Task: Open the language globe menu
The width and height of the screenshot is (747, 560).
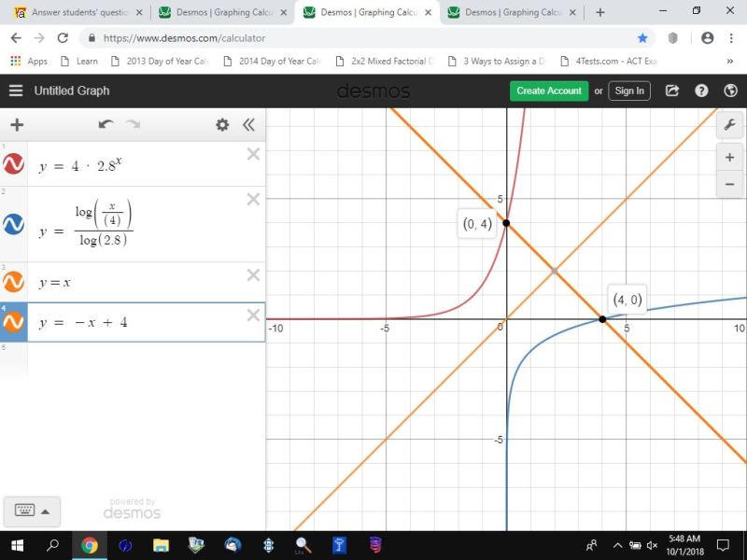Action: 730,91
